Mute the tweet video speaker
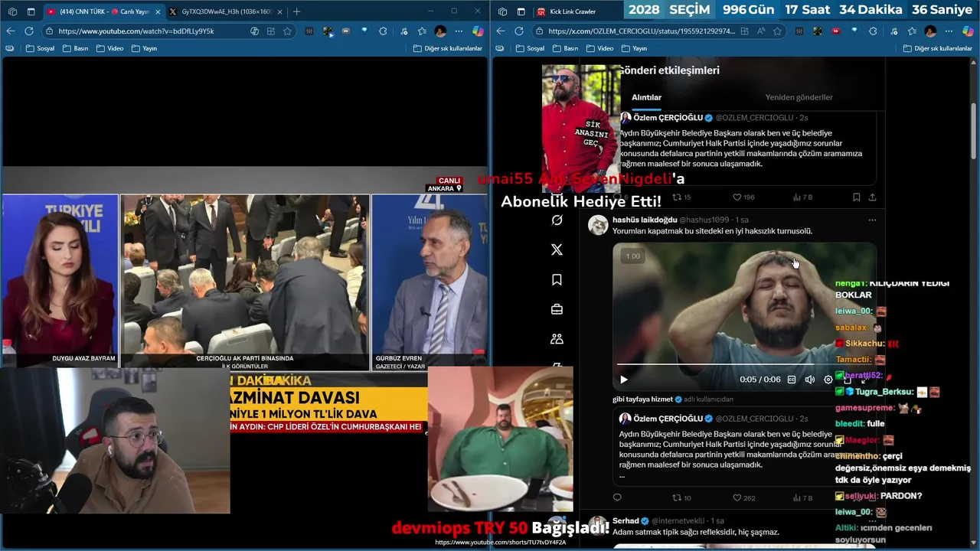 tap(809, 380)
